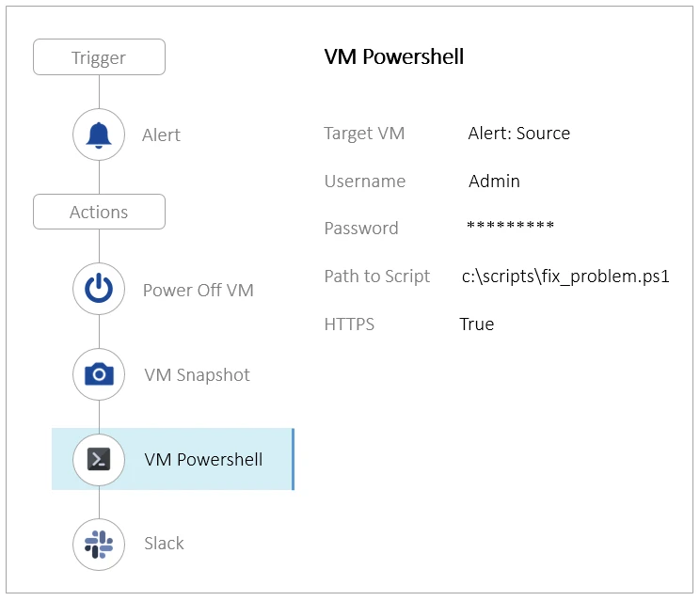Click the VM Snapshot camera icon
Viewport: 700px width, 601px height.
tap(99, 374)
